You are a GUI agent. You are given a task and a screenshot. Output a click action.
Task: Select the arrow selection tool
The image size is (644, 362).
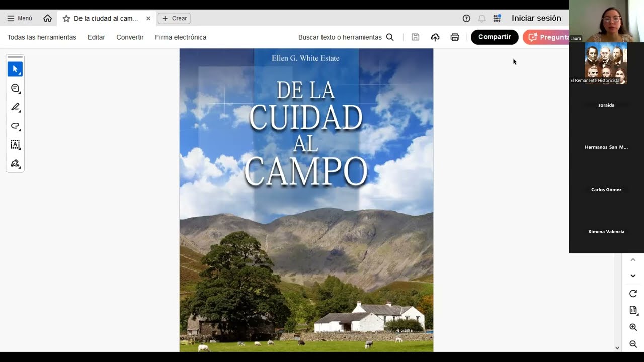[x=15, y=69]
